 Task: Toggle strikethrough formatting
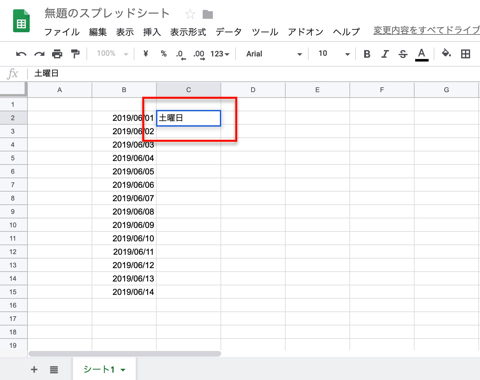pyautogui.click(x=403, y=54)
